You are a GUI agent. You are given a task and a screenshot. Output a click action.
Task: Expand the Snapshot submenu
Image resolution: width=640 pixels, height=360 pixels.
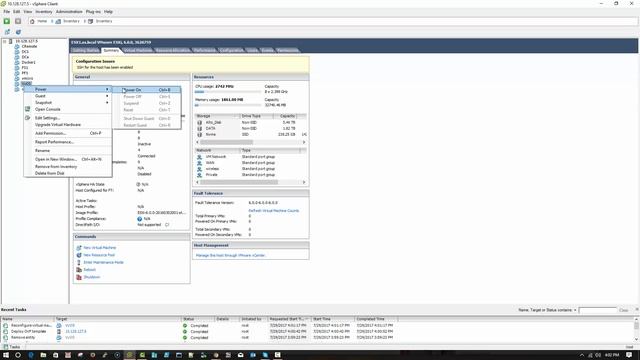107,102
